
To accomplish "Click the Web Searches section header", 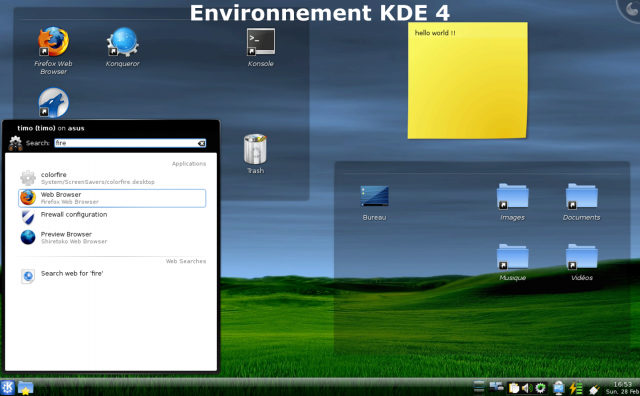I will pyautogui.click(x=186, y=261).
